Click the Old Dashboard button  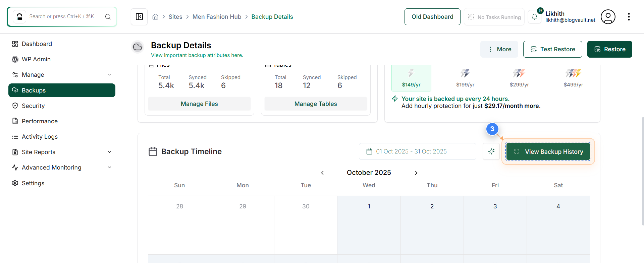point(432,17)
